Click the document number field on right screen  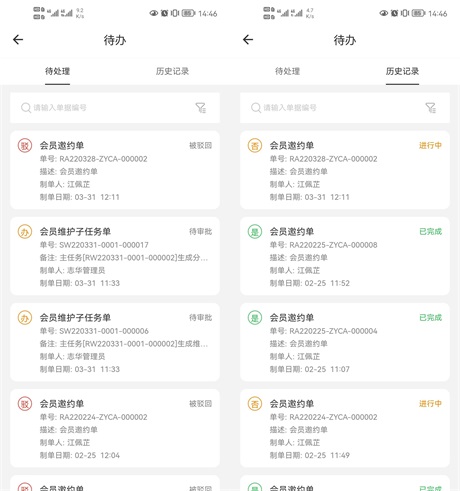coord(345,108)
